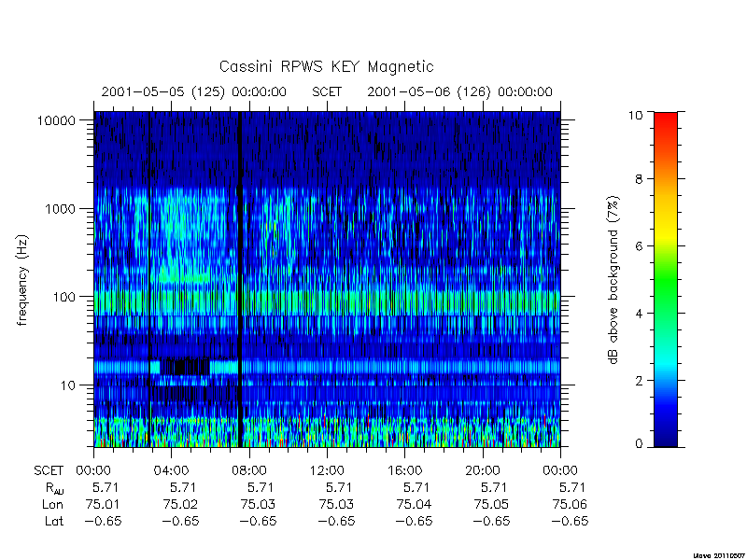The height and width of the screenshot is (560, 747).
Task: Click the longitude value '75.02'
Action: [180, 504]
